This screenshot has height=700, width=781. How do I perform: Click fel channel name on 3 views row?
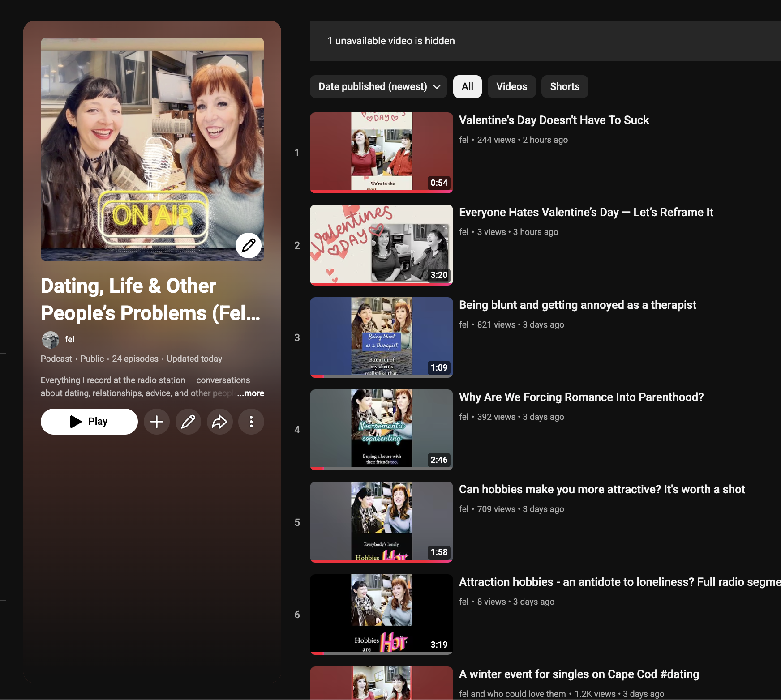pyautogui.click(x=463, y=232)
